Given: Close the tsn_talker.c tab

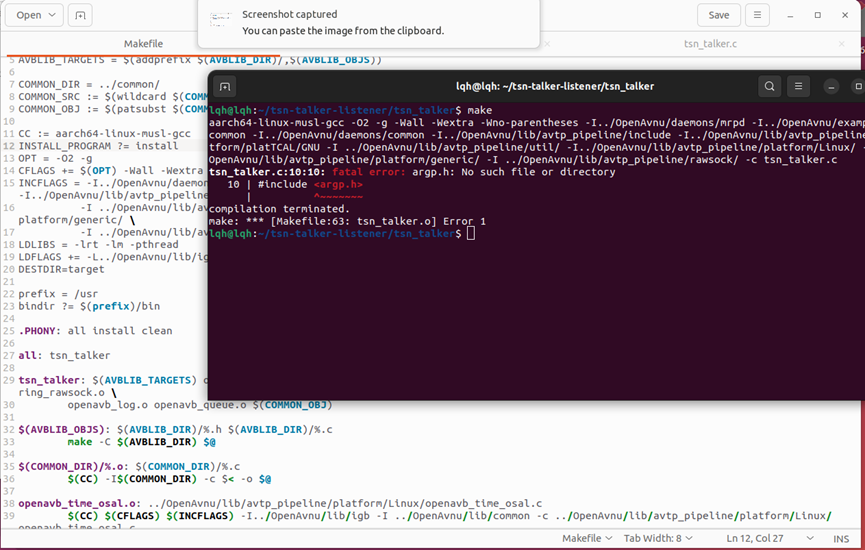Looking at the screenshot, I should 841,44.
